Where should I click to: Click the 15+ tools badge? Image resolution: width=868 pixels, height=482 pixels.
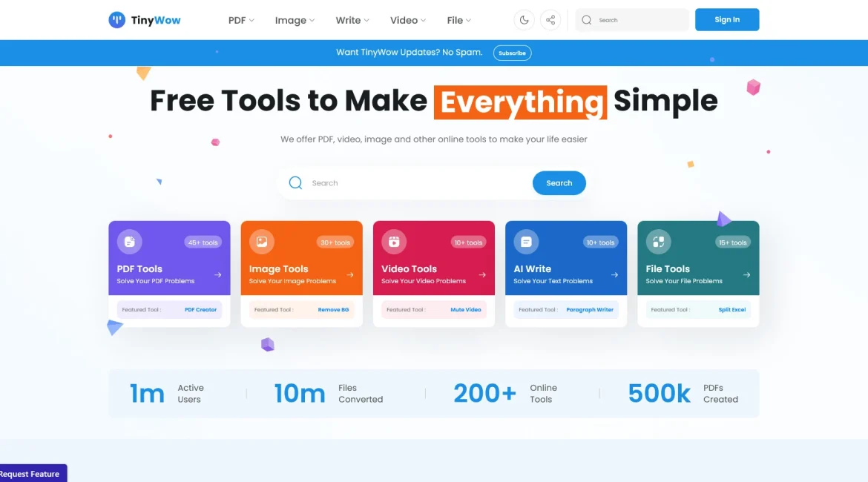(732, 242)
